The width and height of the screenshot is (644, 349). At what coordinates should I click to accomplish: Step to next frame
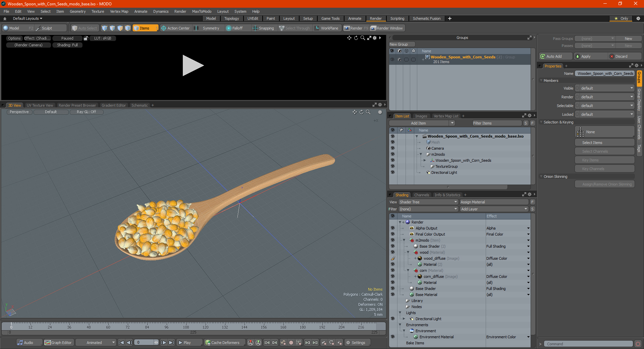click(163, 343)
